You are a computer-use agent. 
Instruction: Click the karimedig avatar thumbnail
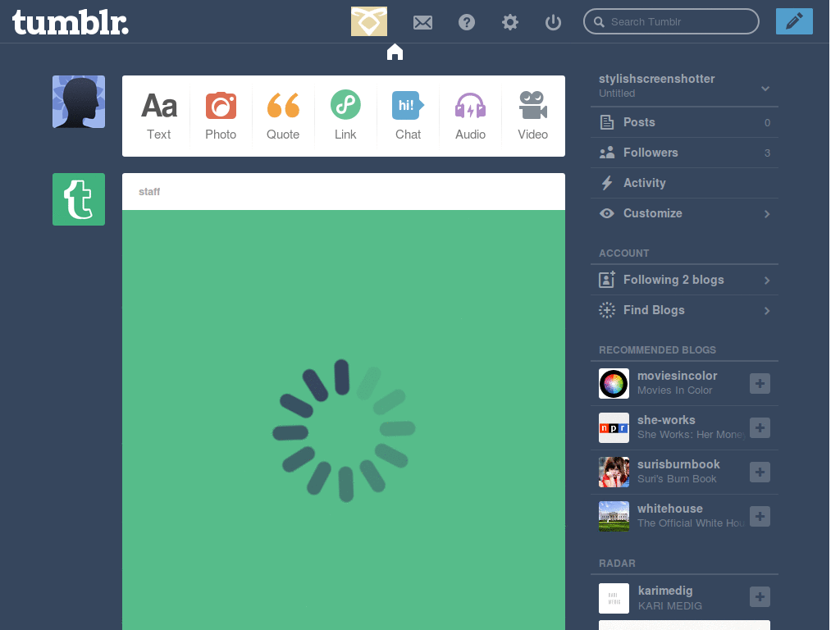tap(614, 598)
